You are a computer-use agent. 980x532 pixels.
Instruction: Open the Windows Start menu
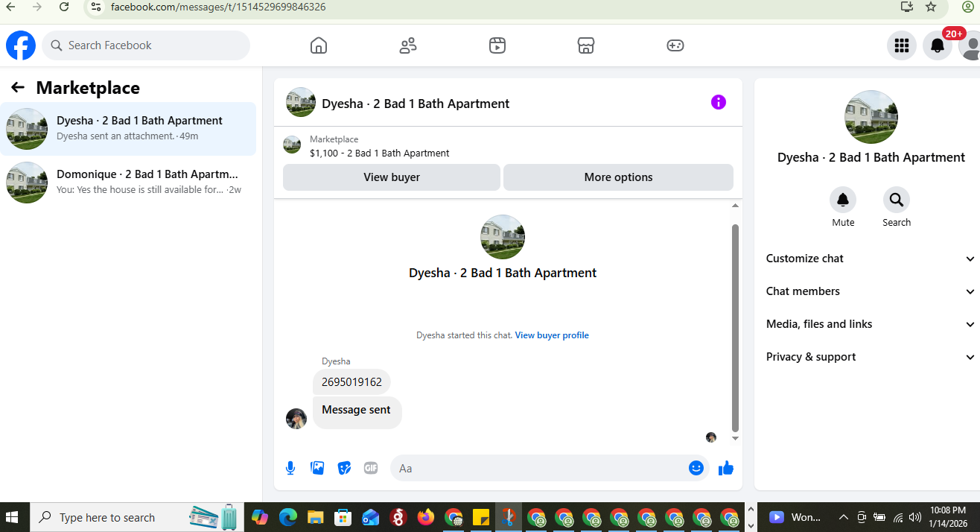coord(13,517)
